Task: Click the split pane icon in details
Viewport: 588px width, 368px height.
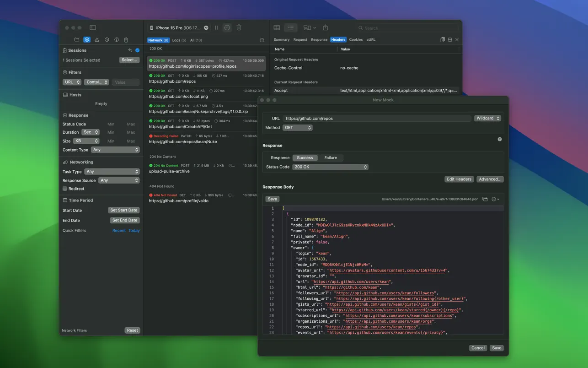Action: click(x=450, y=40)
